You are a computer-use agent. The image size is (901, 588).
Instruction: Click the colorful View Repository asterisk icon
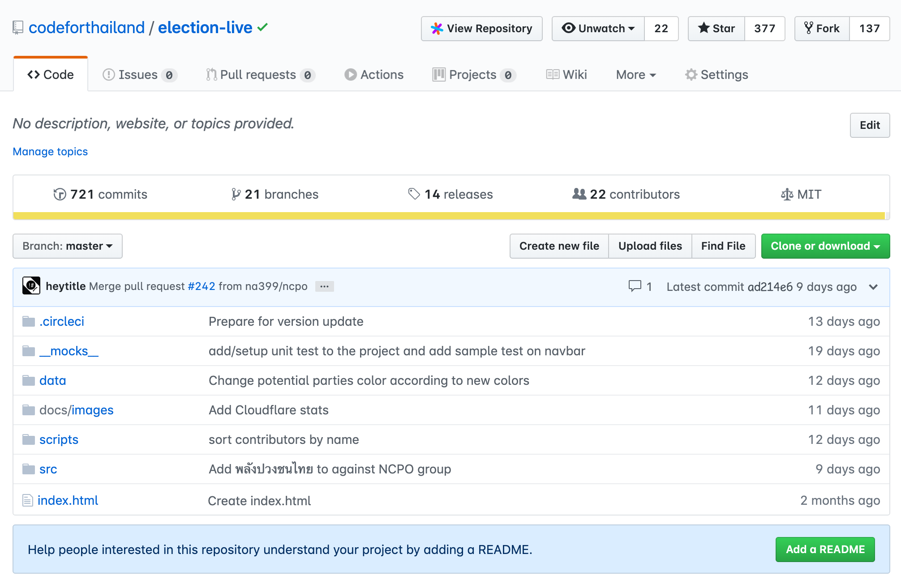coord(437,29)
